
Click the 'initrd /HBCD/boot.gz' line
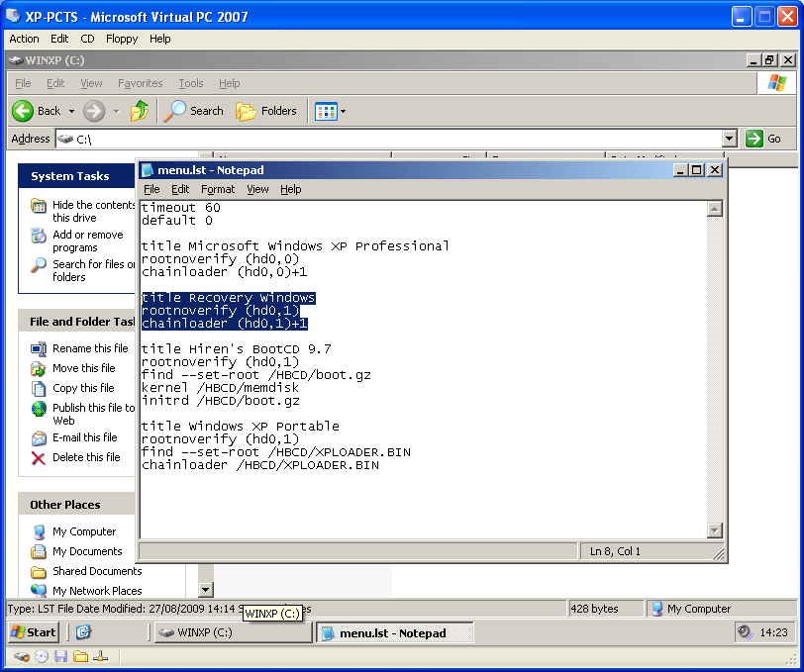tap(221, 400)
